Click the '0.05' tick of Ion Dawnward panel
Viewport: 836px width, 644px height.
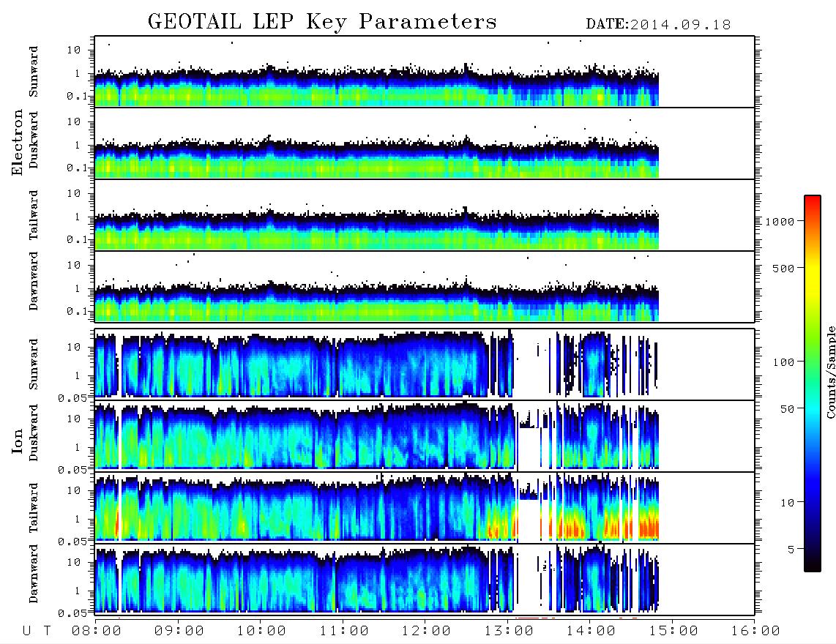point(72,613)
